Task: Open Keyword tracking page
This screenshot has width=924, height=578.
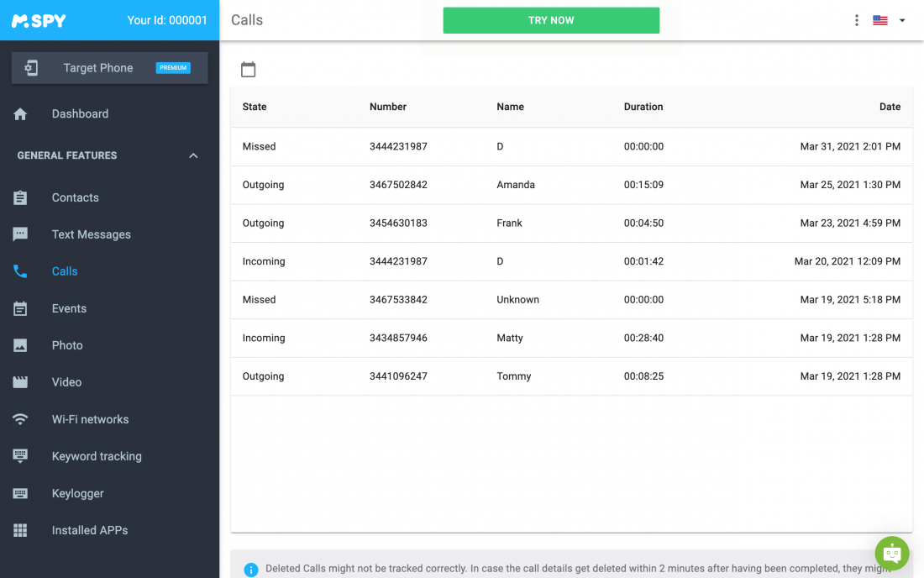Action: 109,456
